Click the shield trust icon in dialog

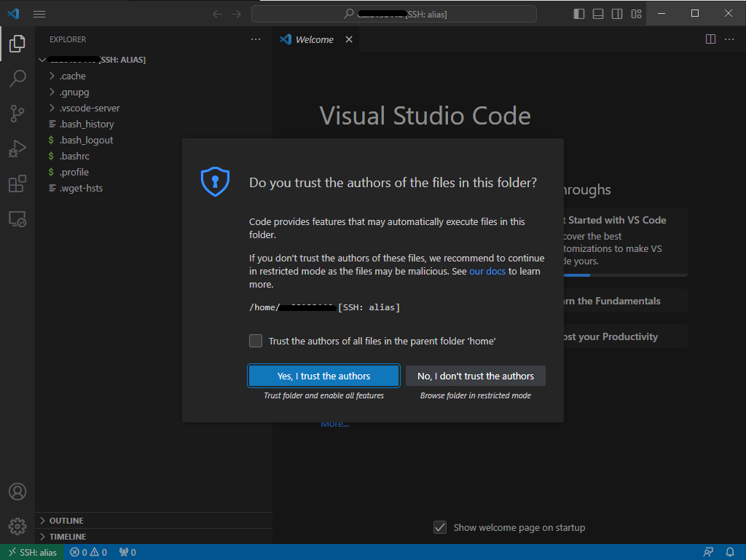(x=215, y=181)
